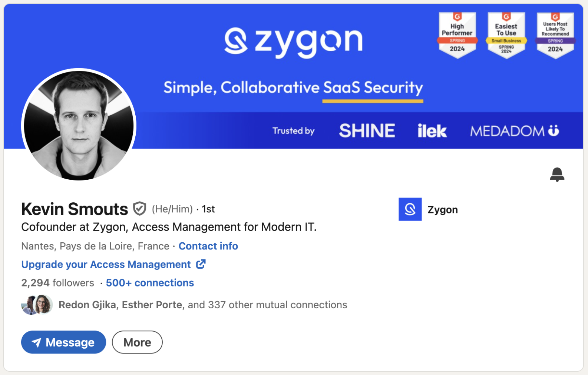Click the 2,294 followers text
Image resolution: width=588 pixels, height=375 pixels.
click(x=58, y=283)
